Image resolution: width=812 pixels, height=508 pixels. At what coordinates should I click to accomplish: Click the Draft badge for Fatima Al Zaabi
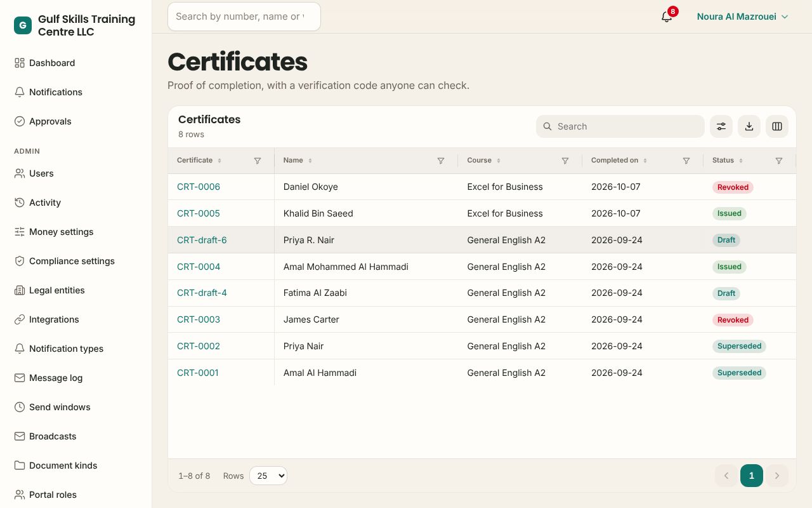[726, 293]
